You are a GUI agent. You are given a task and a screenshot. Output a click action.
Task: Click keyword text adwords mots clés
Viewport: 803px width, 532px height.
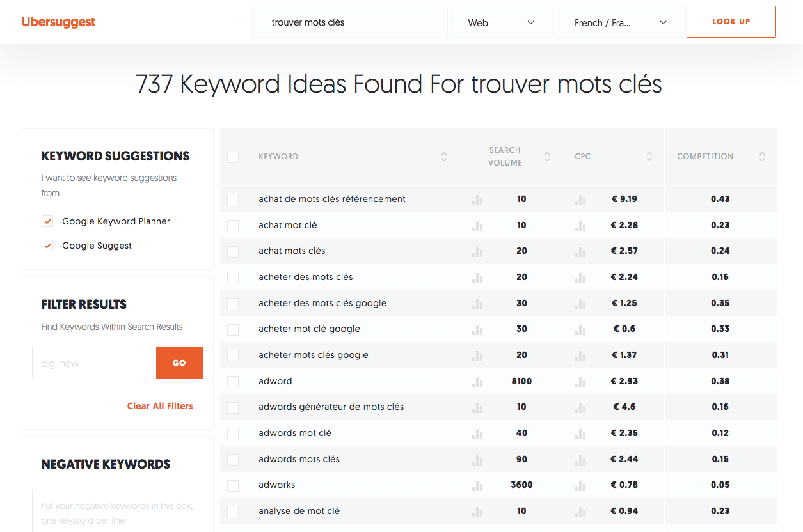click(299, 459)
